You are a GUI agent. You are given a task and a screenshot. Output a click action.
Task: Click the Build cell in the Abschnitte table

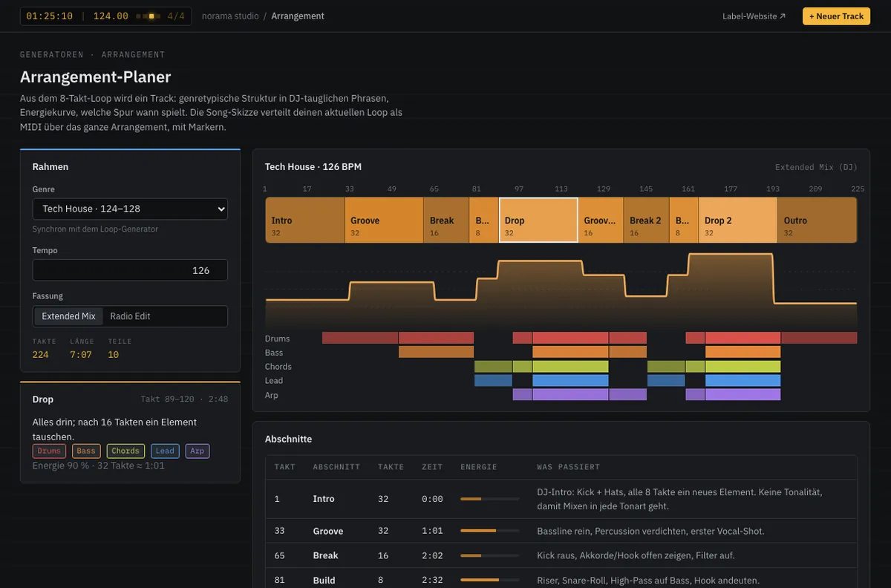pyautogui.click(x=324, y=580)
